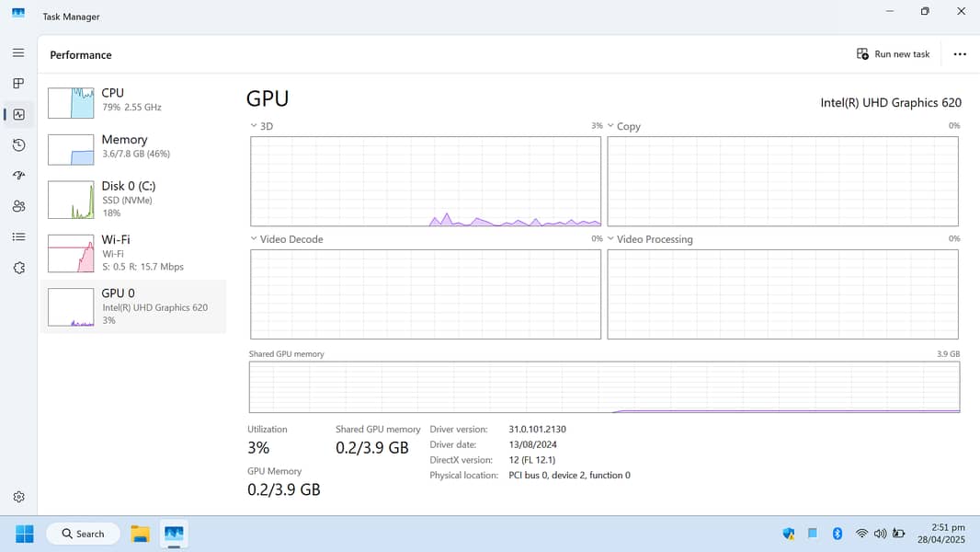Open the Windows Start menu
The width and height of the screenshot is (980, 552).
tap(25, 534)
